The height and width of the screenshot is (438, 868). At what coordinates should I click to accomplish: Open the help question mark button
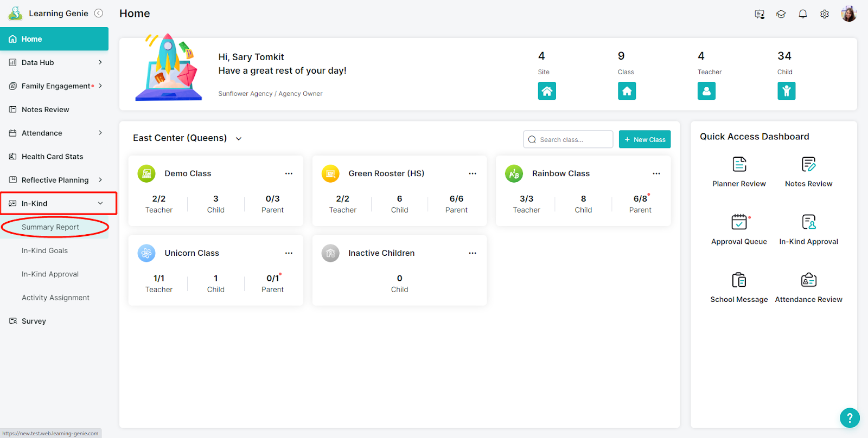pos(850,418)
